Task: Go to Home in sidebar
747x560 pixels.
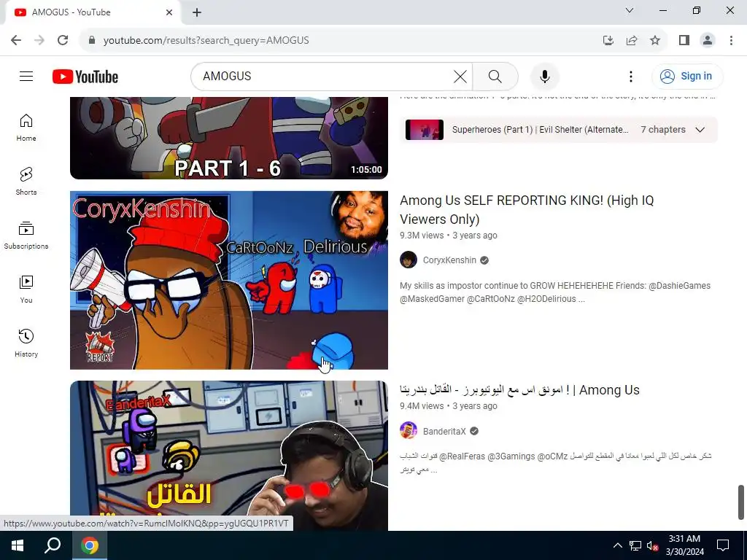Action: pyautogui.click(x=26, y=128)
